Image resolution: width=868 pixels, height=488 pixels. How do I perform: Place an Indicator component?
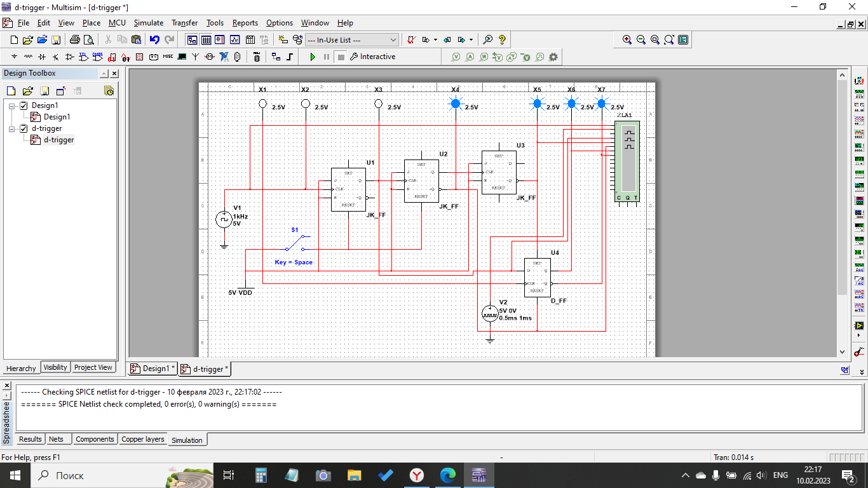click(140, 57)
